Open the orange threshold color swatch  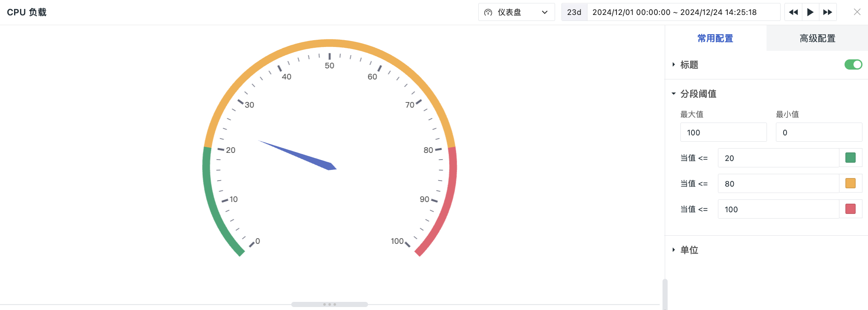click(x=850, y=184)
